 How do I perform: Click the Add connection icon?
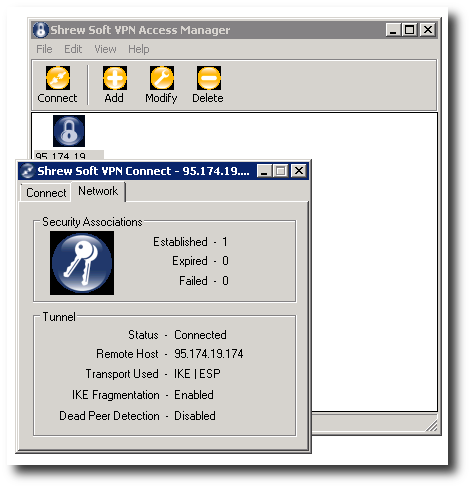[115, 78]
